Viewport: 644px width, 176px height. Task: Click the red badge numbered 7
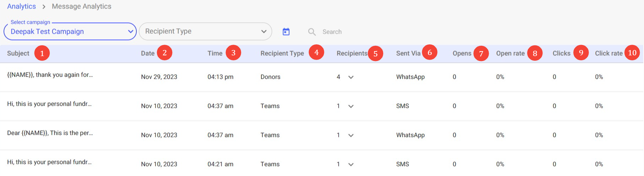pyautogui.click(x=481, y=54)
